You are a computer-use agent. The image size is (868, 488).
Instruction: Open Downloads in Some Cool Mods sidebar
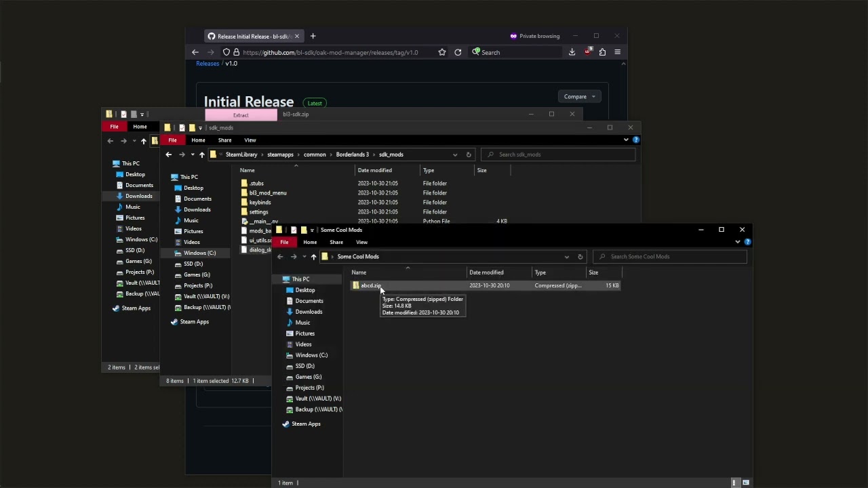[x=309, y=312]
